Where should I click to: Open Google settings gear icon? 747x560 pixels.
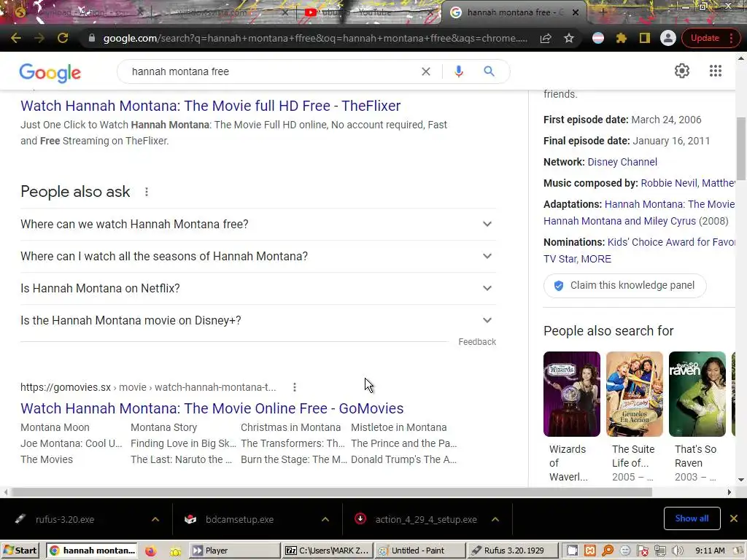coord(682,71)
